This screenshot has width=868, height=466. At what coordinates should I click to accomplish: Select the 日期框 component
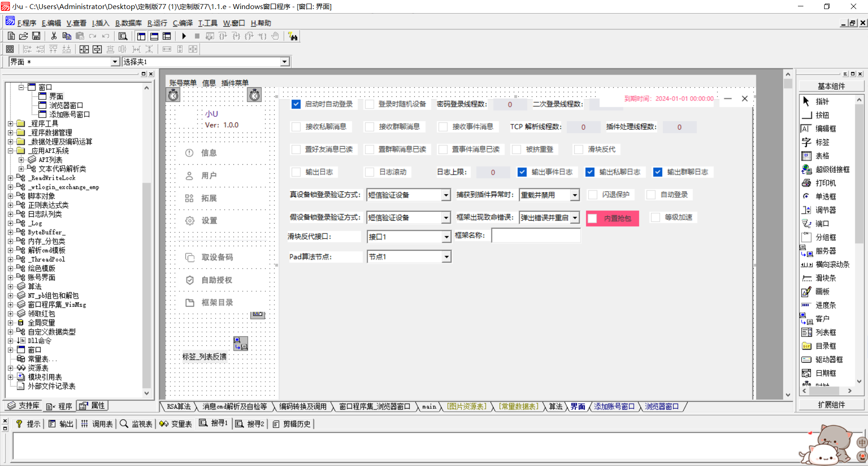[825, 373]
